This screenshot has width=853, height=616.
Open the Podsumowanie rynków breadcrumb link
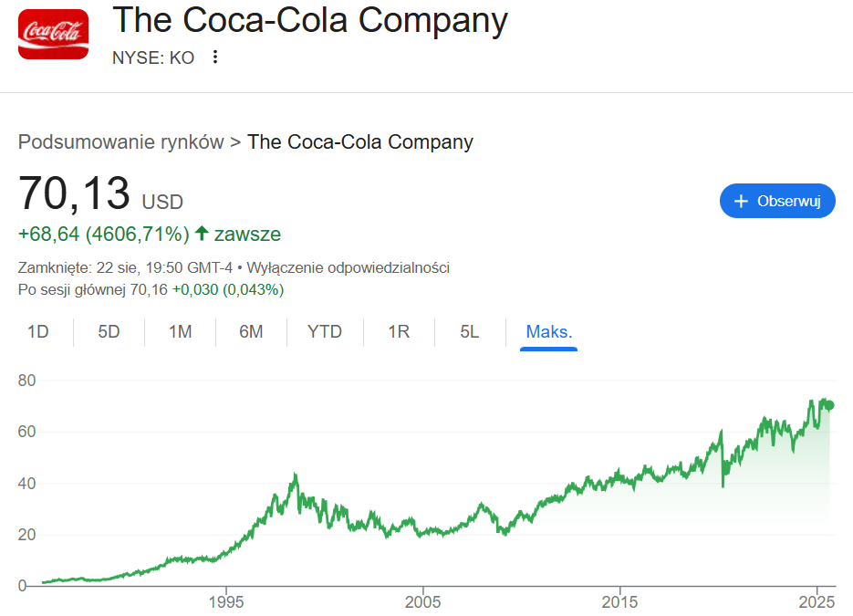120,142
